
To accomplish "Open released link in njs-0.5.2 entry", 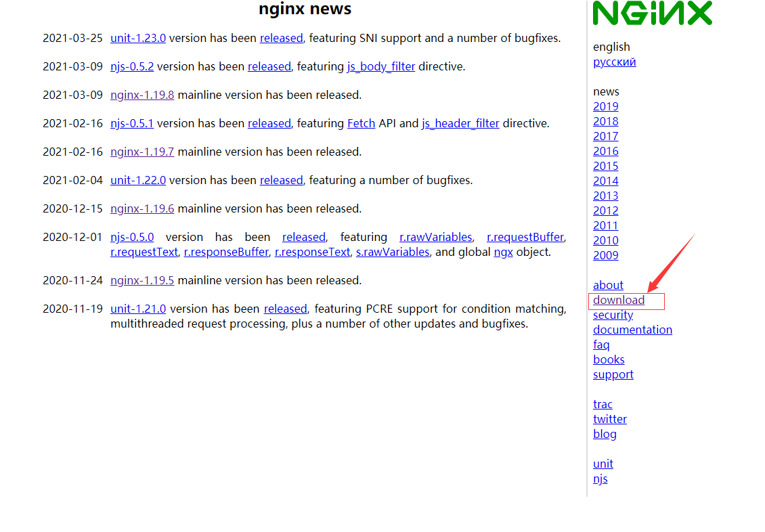I will pos(269,66).
